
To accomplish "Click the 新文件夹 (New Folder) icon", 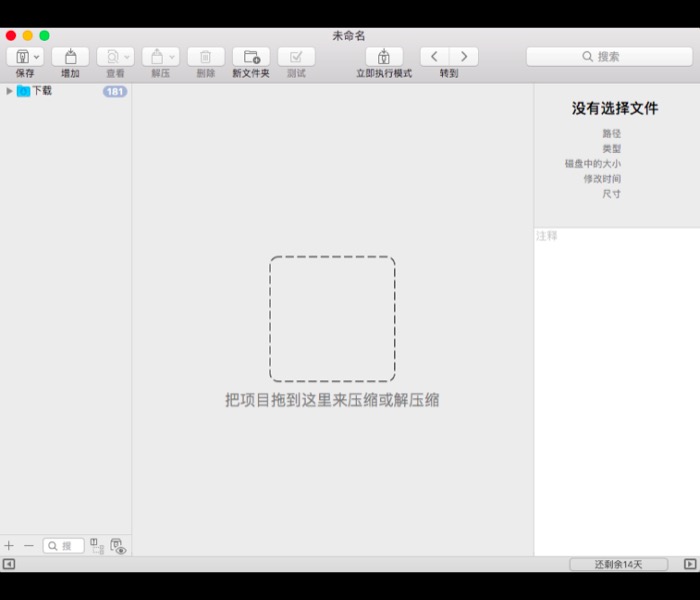I will point(251,57).
